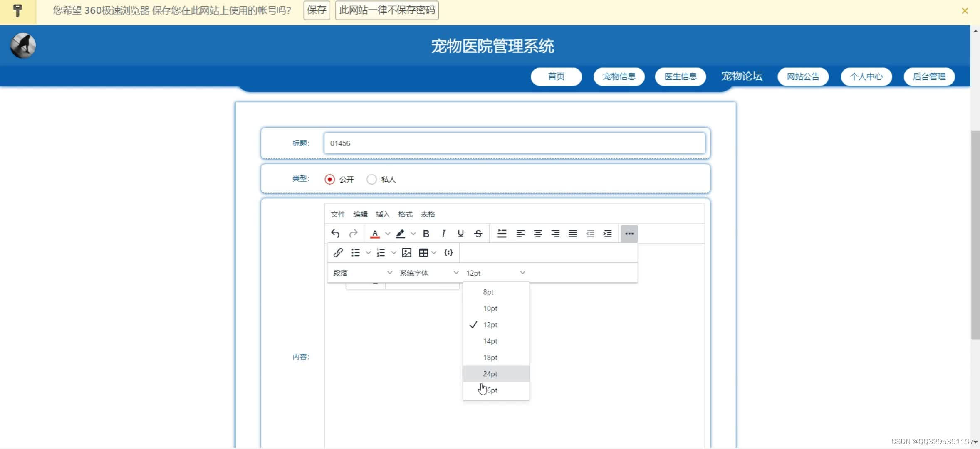
Task: Click 保存 to save the password
Action: coord(317,10)
